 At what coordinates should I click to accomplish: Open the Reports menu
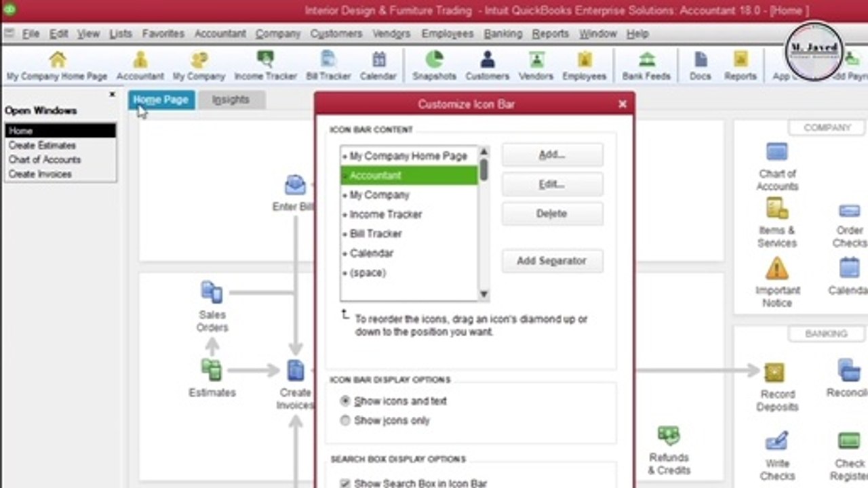pyautogui.click(x=550, y=33)
